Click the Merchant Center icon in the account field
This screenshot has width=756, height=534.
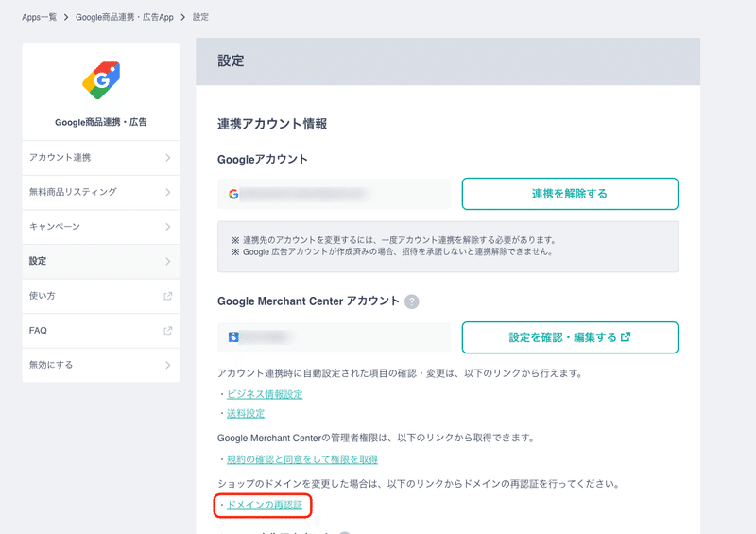click(x=233, y=337)
